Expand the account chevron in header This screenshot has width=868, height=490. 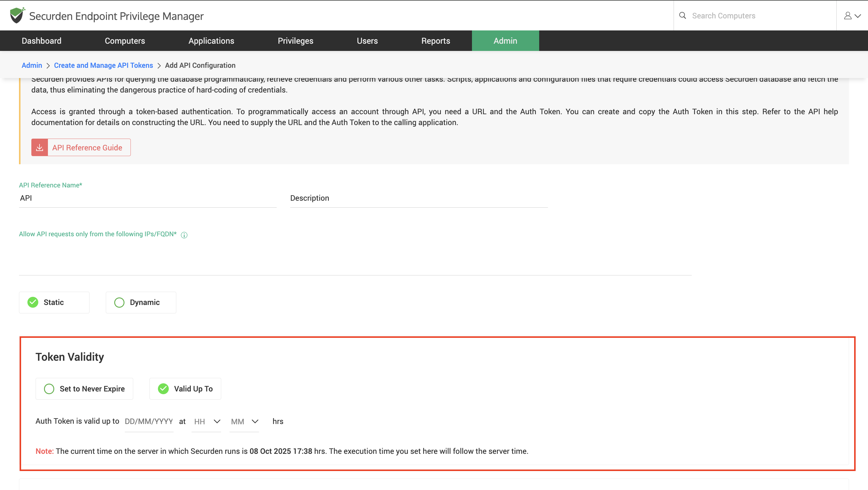pos(858,16)
